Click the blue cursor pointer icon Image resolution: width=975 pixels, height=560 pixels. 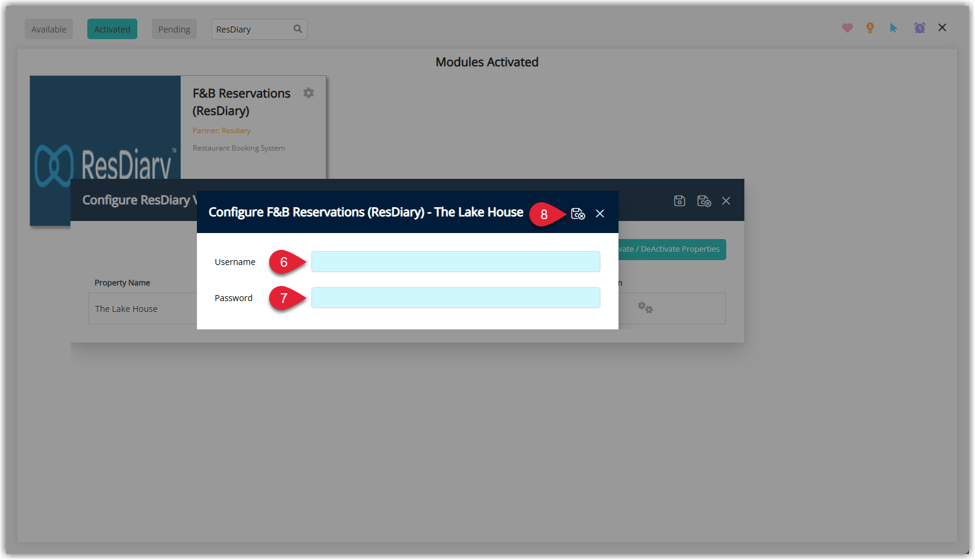(894, 28)
